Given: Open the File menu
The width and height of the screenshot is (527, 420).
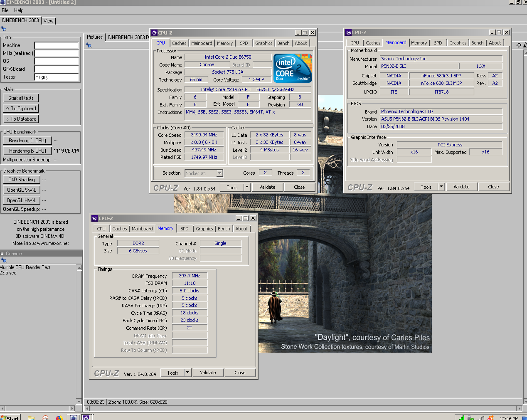Looking at the screenshot, I should coord(5,10).
